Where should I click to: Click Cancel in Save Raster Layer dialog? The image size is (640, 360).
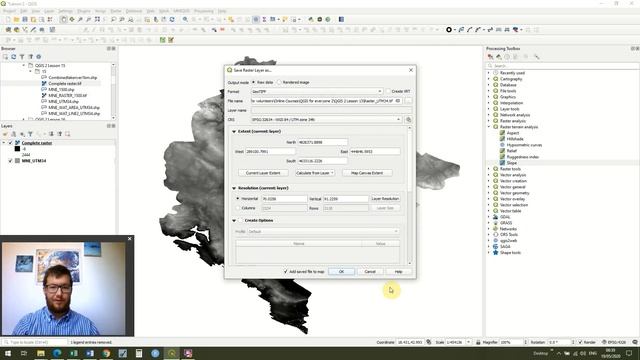point(370,271)
